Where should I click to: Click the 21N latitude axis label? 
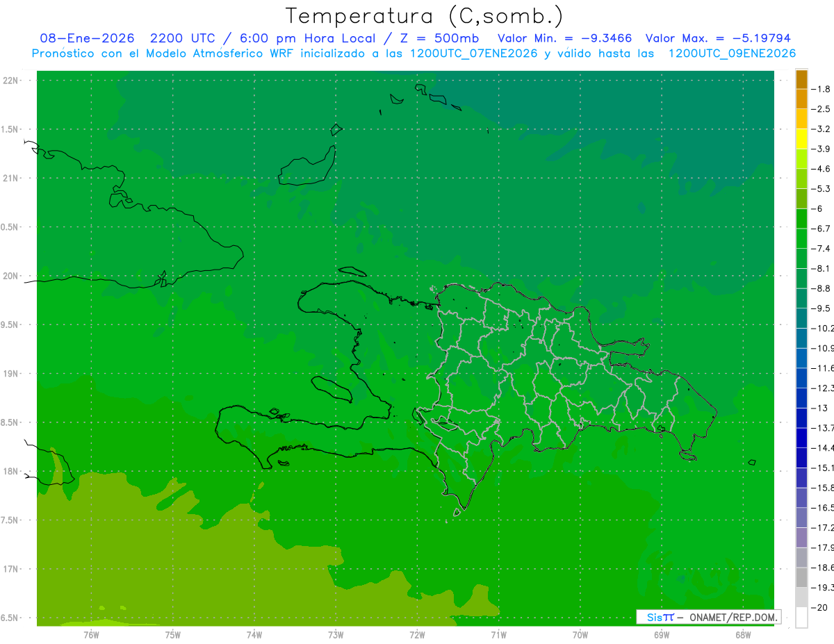tap(10, 179)
